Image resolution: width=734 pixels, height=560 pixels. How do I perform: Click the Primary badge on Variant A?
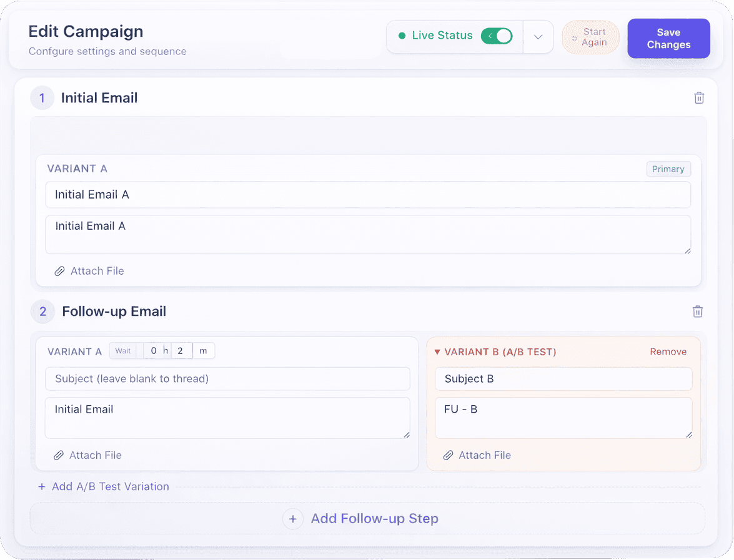(x=668, y=169)
